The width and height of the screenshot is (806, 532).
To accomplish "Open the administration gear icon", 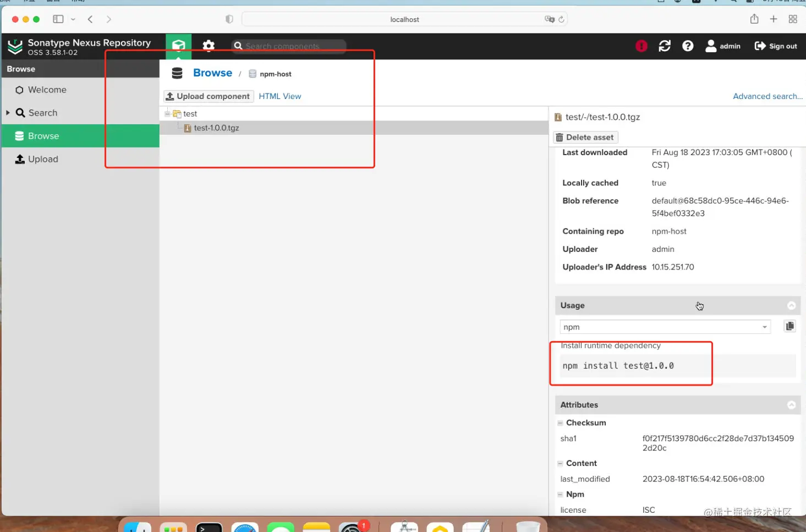I will [209, 46].
